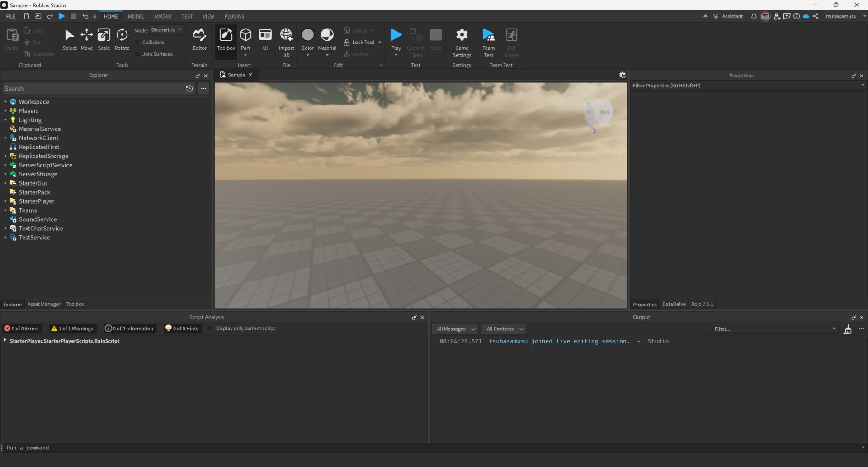Start Team Test
Image resolution: width=868 pixels, height=467 pixels.
[488, 43]
